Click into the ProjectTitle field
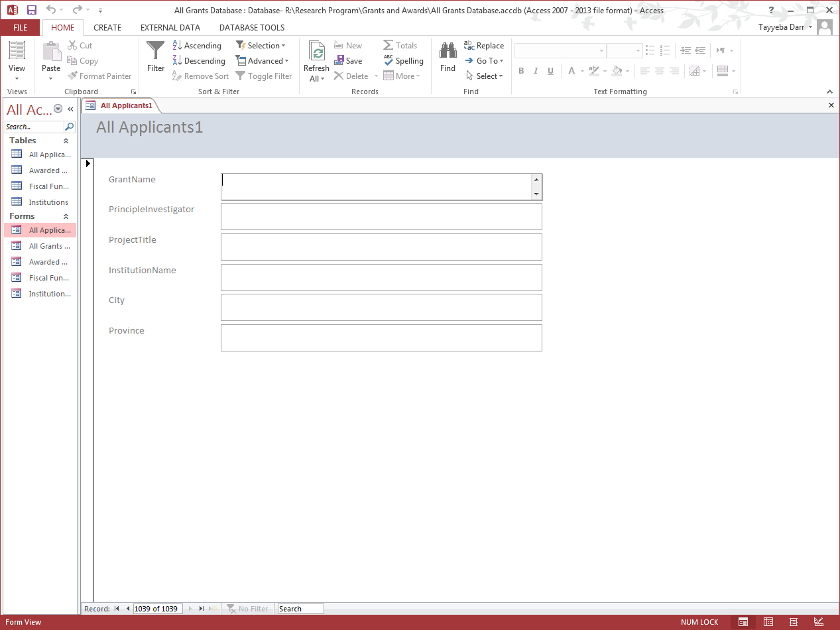840x630 pixels. [381, 247]
